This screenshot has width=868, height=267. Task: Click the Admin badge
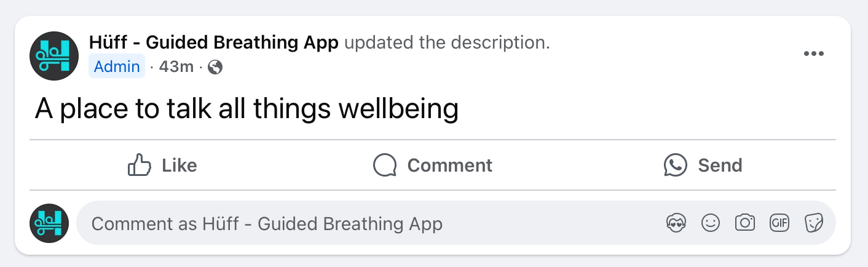pos(117,66)
